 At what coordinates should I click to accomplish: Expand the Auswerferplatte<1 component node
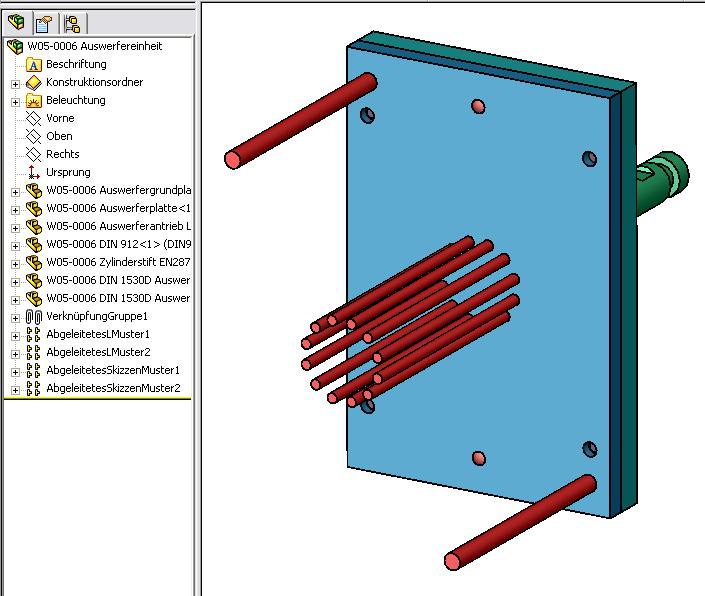(15, 210)
